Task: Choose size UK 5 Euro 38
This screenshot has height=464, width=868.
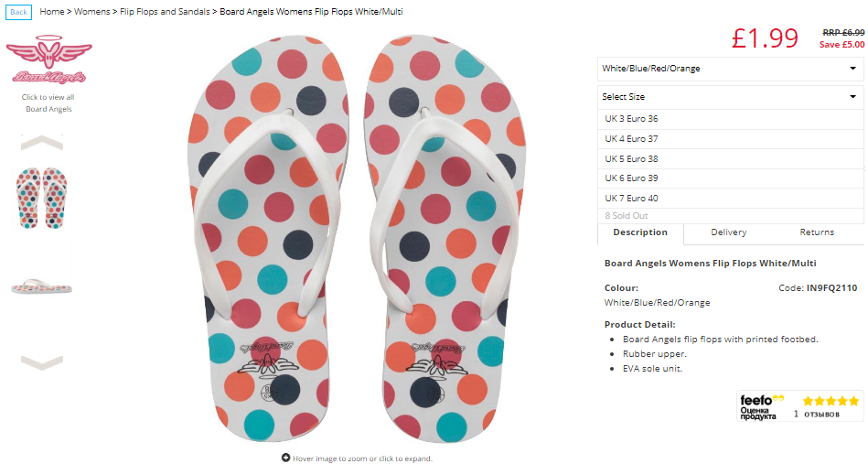Action: tap(730, 159)
